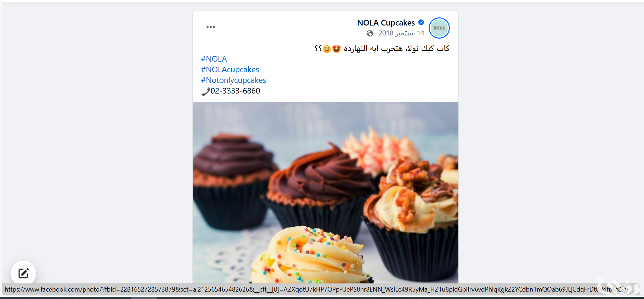
Task: Open the #NOLA hashtag
Action: click(x=214, y=59)
